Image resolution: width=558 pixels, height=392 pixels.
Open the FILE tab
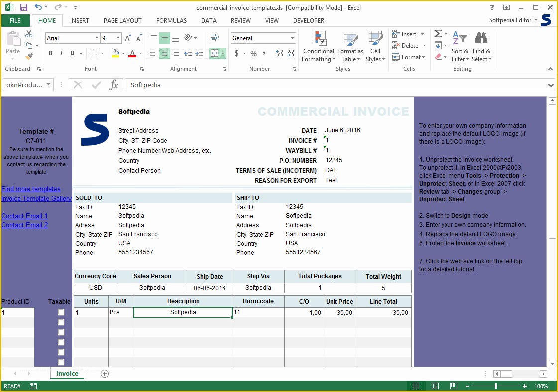pos(15,20)
